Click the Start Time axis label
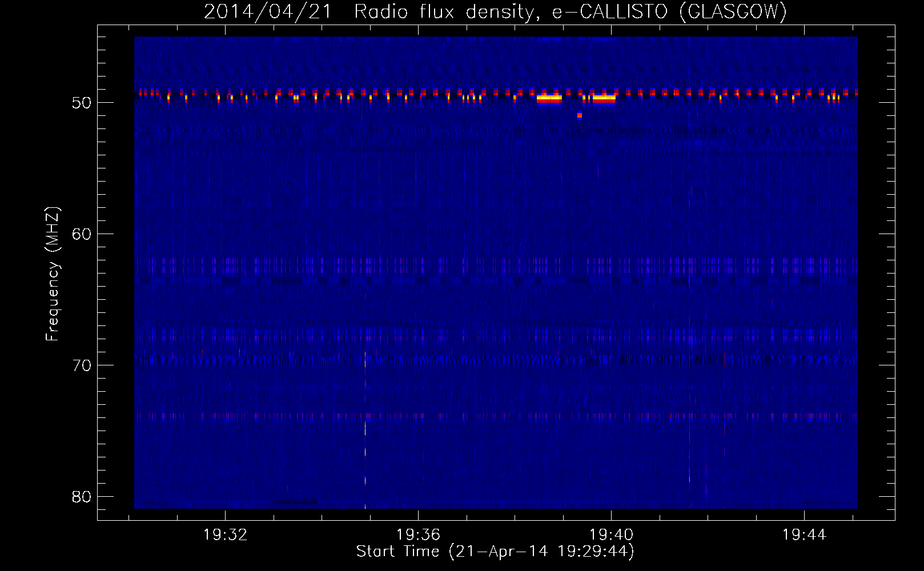 [495, 552]
